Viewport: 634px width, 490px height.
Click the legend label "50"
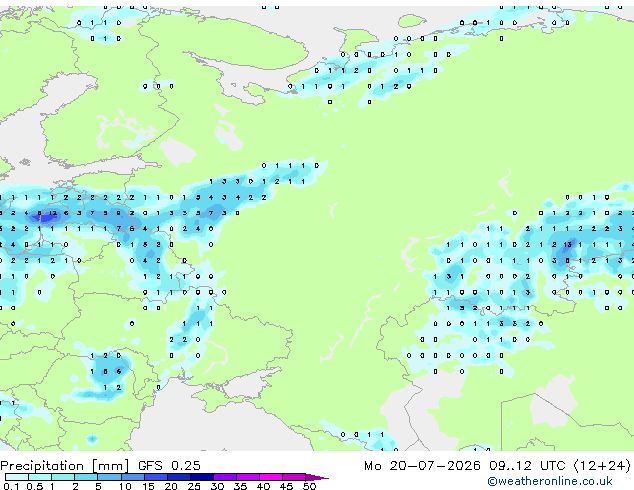coord(309,486)
